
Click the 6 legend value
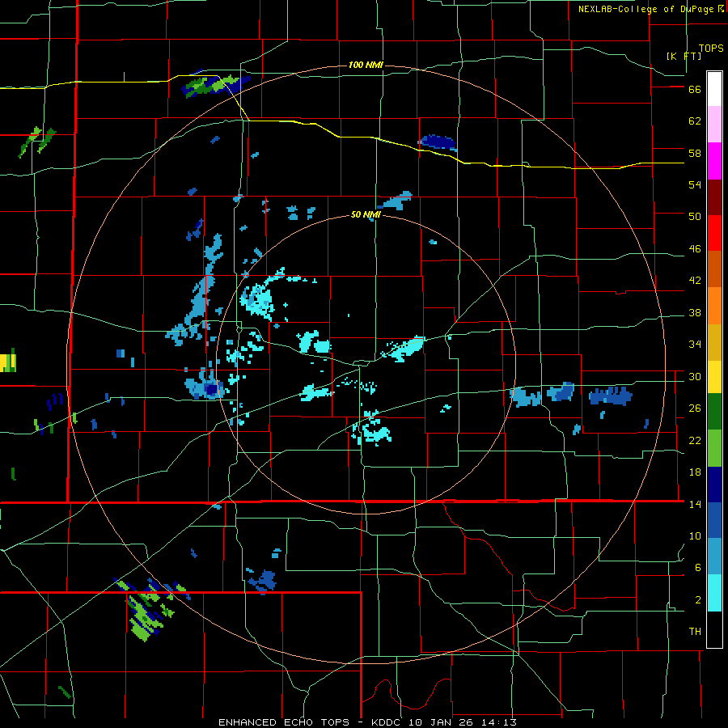coord(698,568)
